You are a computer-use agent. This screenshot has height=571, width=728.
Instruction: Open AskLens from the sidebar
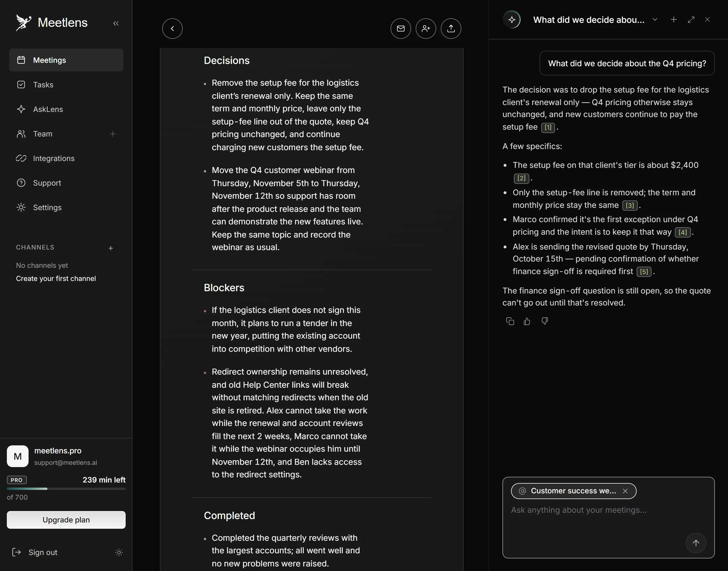point(66,109)
